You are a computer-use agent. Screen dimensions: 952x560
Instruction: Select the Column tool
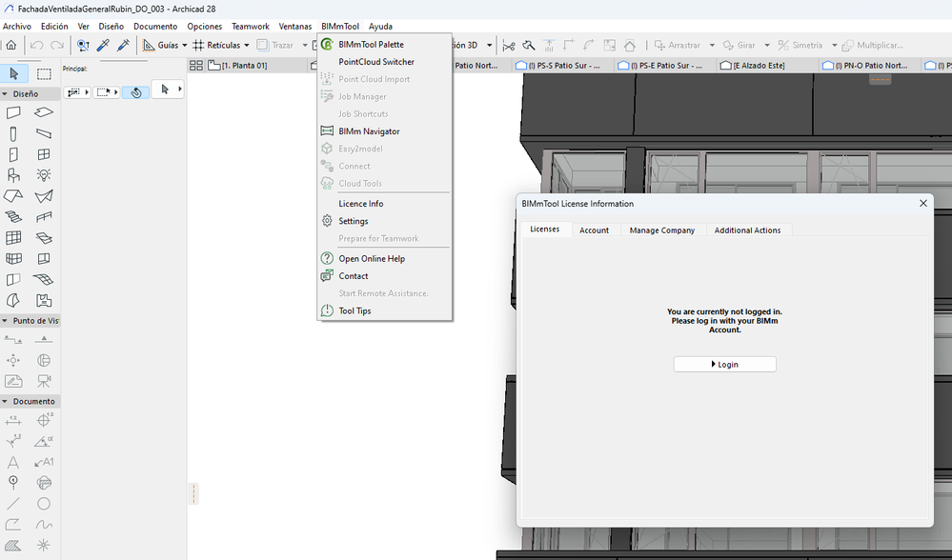[13, 133]
